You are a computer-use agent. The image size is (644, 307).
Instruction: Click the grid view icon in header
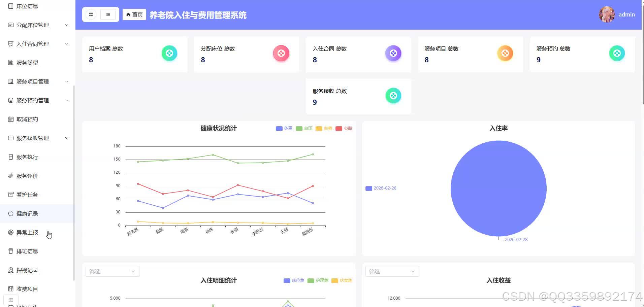tap(91, 14)
